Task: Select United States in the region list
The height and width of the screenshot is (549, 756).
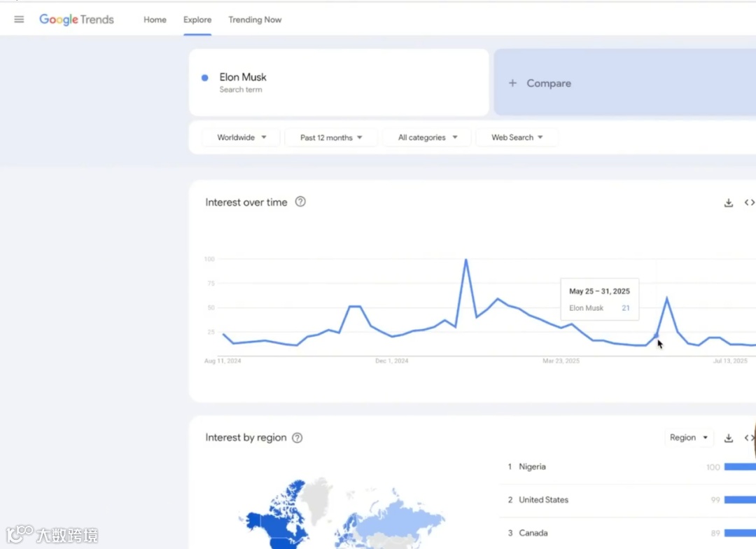Action: 543,499
